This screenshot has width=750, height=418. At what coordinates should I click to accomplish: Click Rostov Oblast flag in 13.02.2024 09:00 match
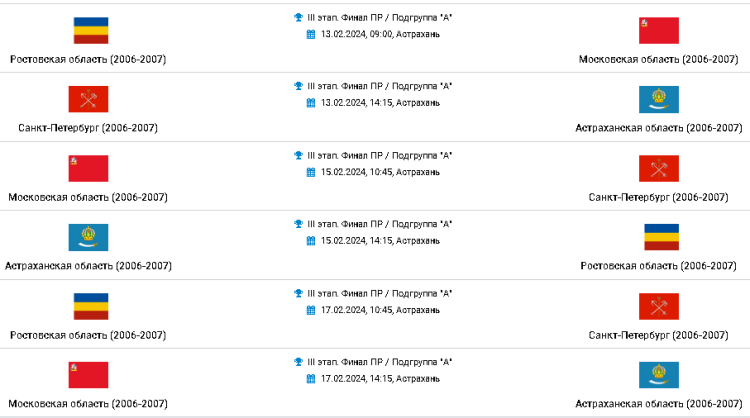(88, 30)
